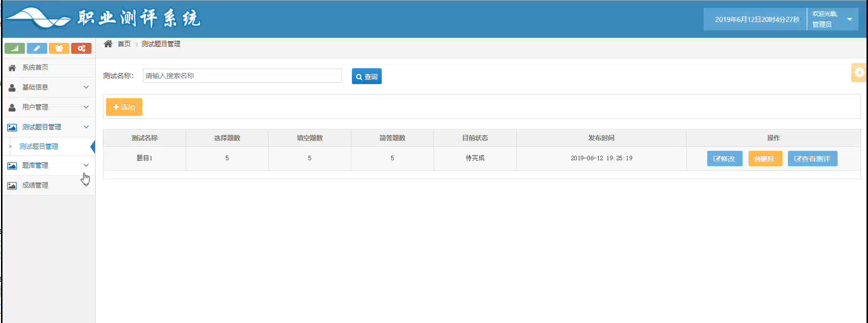Click the 首页 breadcrumb link

click(x=124, y=44)
